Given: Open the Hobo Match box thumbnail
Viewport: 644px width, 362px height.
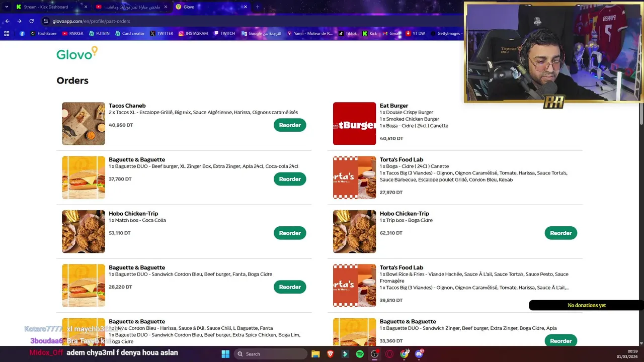Looking at the screenshot, I should pos(84,231).
